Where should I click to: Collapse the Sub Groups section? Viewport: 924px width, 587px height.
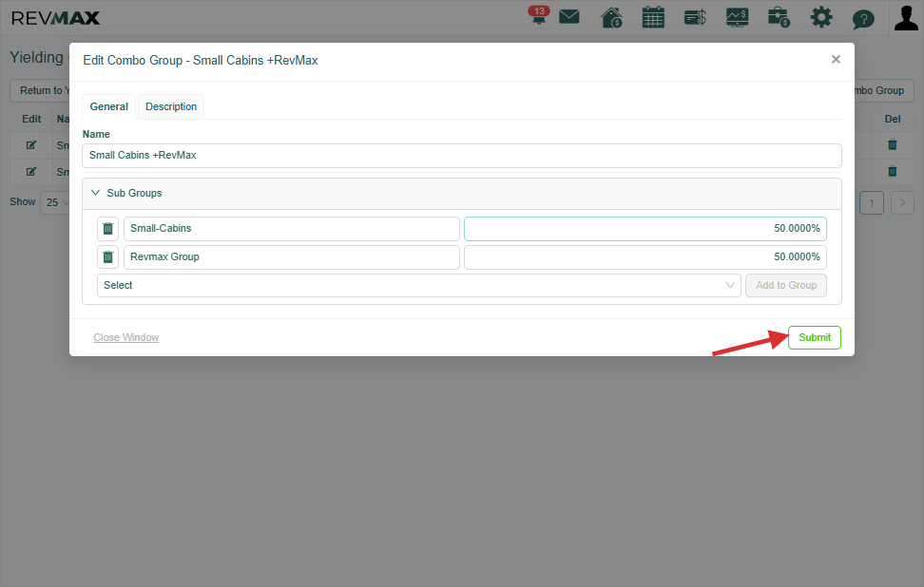(x=462, y=193)
